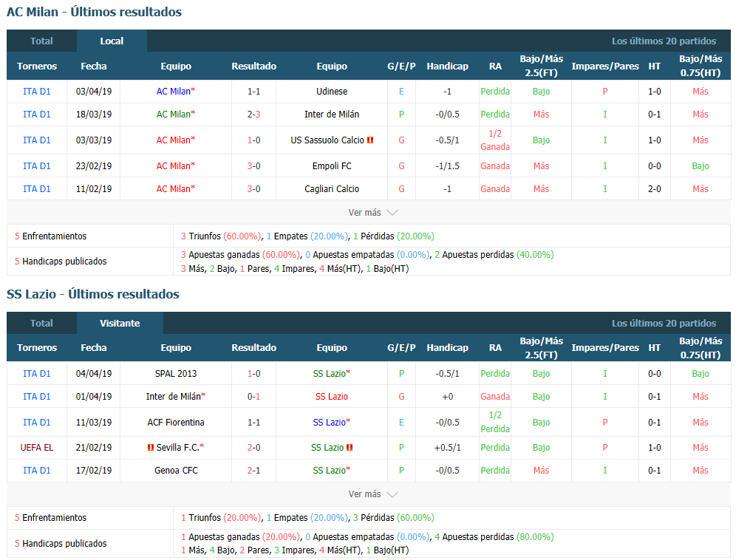The width and height of the screenshot is (736, 560).
Task: Open Empoli FC team link
Action: tap(332, 165)
